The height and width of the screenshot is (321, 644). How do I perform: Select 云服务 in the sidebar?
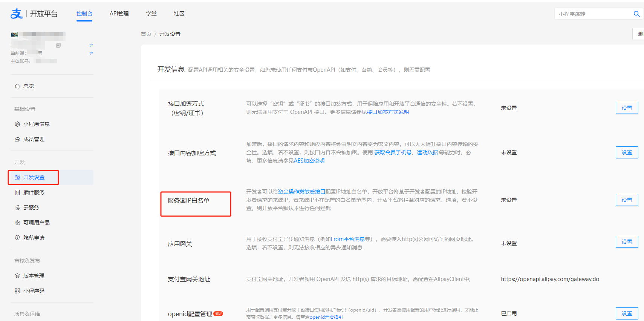(31, 207)
